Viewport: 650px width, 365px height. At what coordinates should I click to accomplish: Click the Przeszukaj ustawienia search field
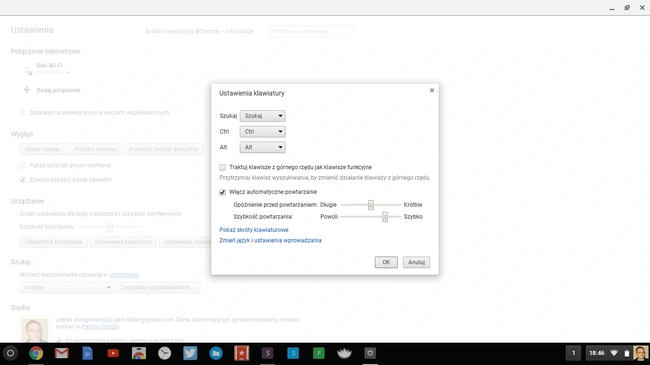[x=310, y=31]
